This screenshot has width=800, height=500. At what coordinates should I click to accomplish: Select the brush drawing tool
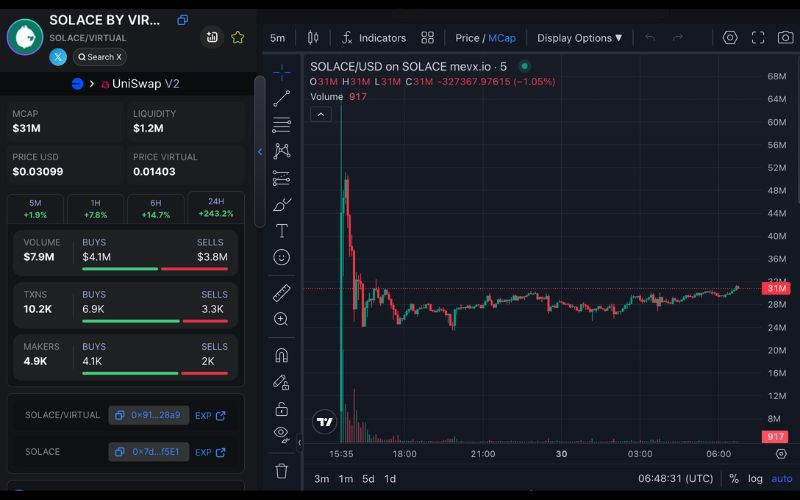(282, 205)
